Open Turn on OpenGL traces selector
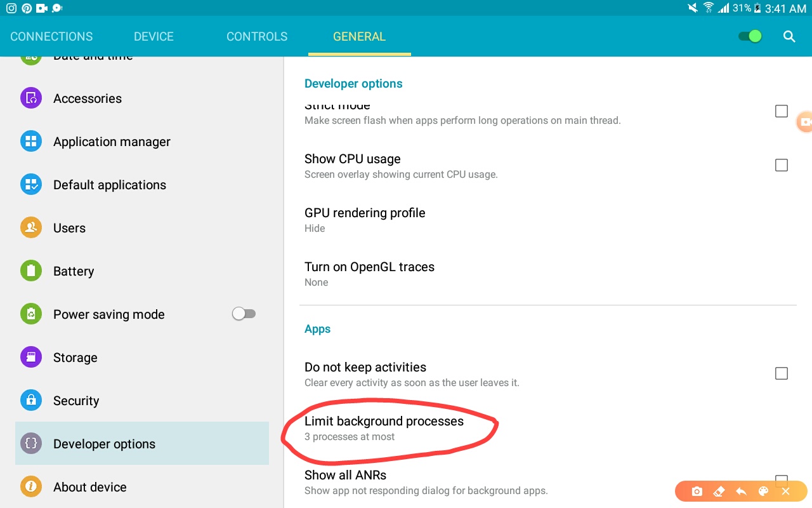 (x=548, y=274)
